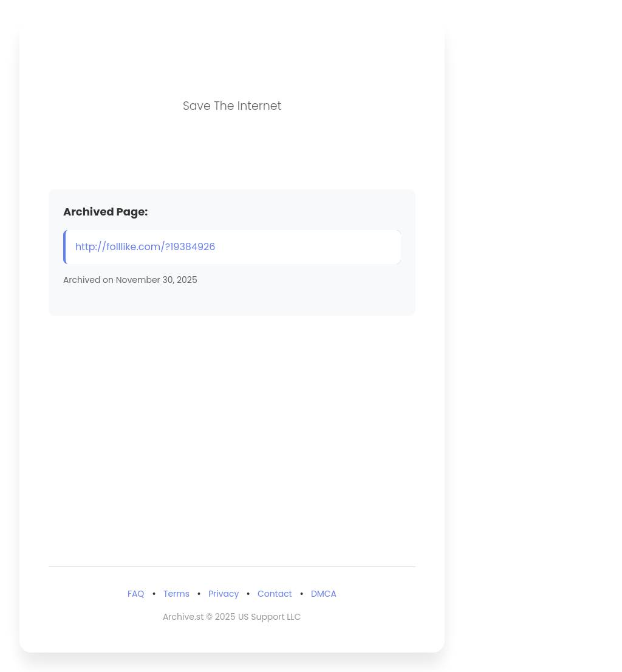Click the Archive.st copyright notice
Viewport: 622px width, 672px height.
(x=231, y=617)
